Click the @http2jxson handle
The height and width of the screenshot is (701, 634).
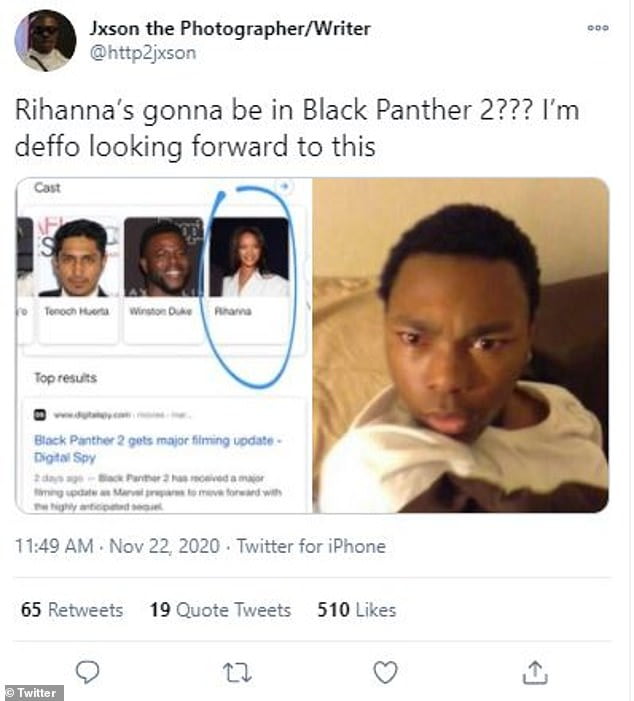point(143,53)
